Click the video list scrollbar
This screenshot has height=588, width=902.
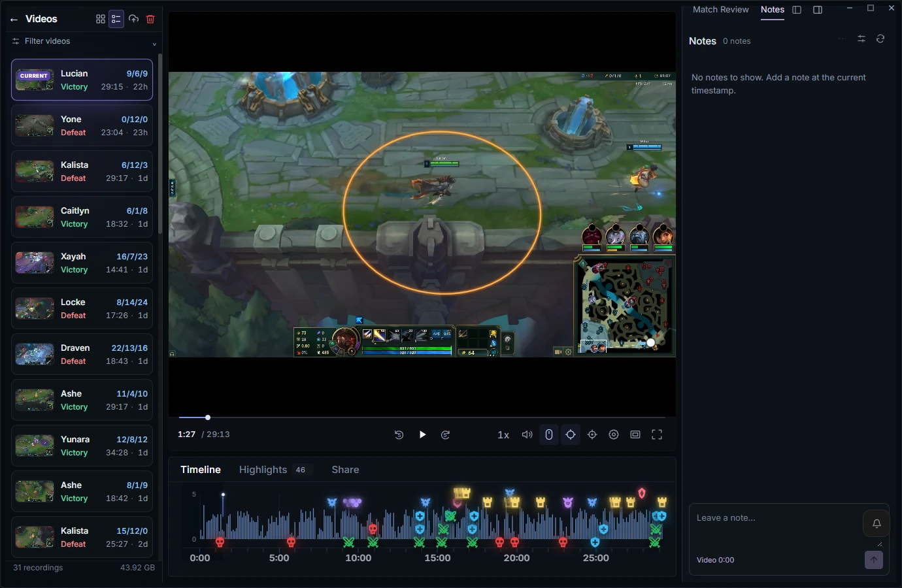point(160,144)
